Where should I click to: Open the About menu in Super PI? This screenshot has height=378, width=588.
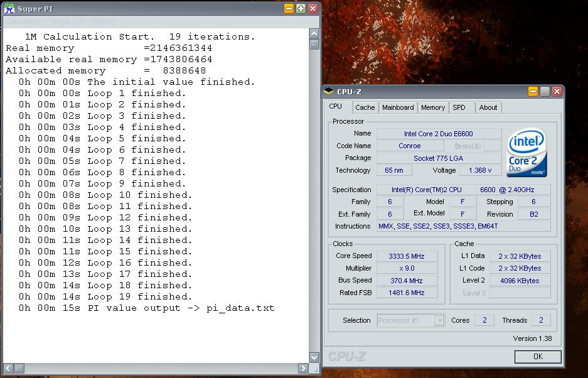click(68, 22)
